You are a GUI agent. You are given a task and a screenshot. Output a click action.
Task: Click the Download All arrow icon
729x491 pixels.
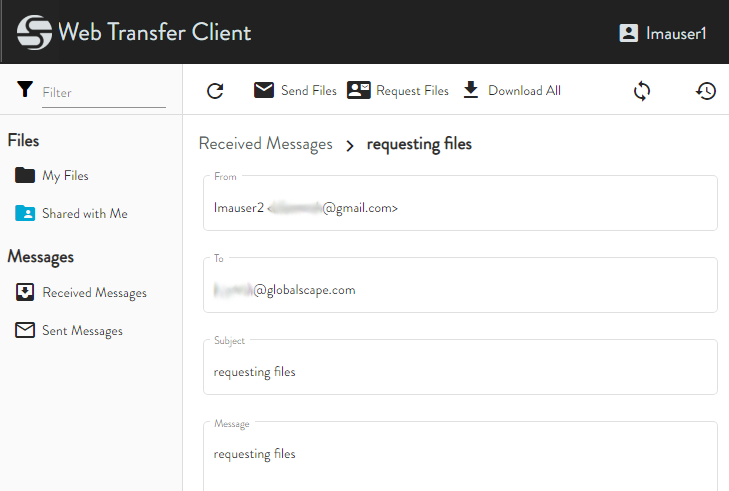[471, 90]
